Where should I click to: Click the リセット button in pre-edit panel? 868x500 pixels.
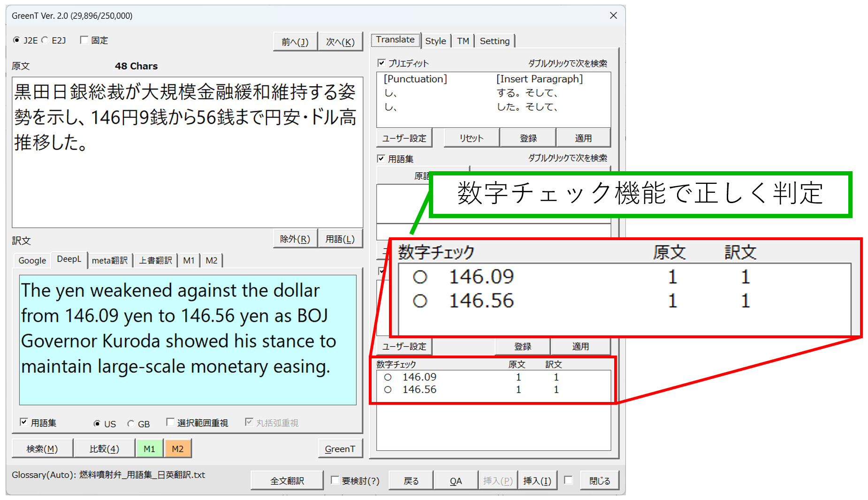471,138
